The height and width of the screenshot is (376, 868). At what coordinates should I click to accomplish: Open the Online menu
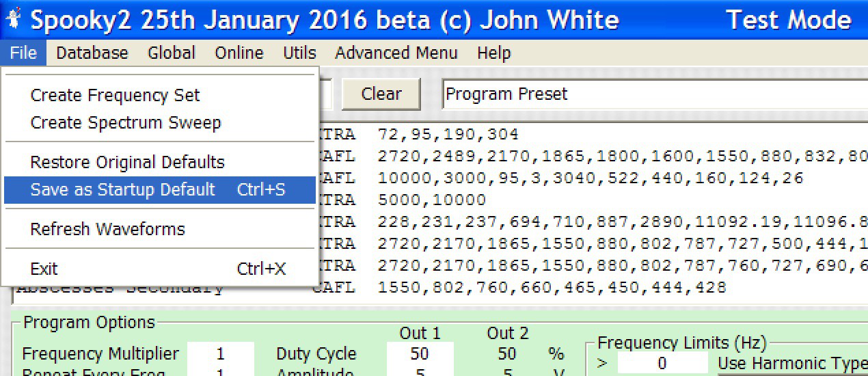coord(239,53)
